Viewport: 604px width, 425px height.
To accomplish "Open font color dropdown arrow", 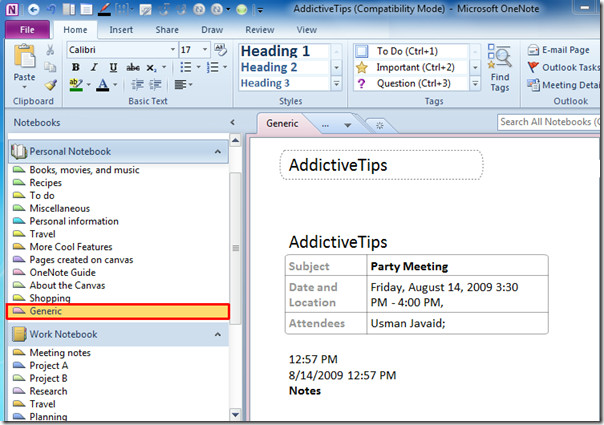I will (x=115, y=84).
